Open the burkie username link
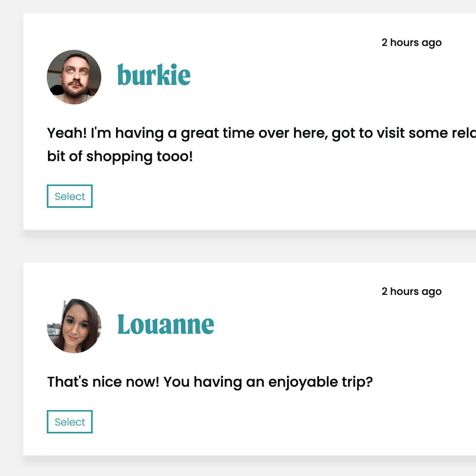 pyautogui.click(x=154, y=75)
